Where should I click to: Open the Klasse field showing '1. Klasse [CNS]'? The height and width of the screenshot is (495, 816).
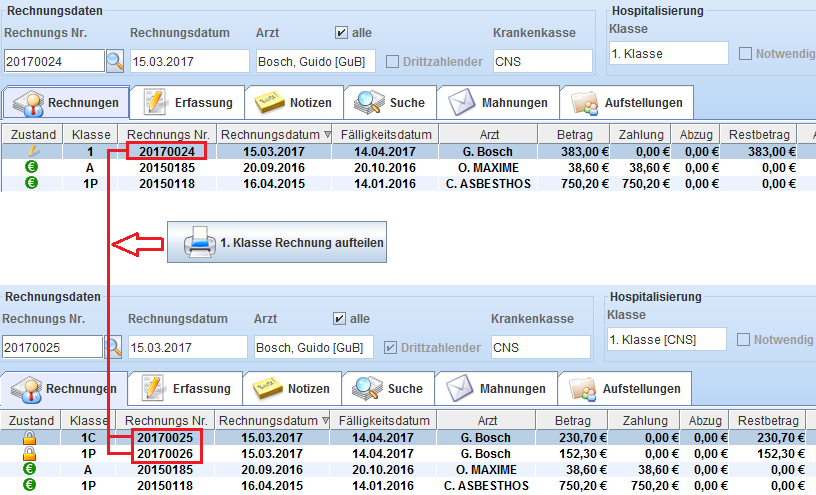[x=666, y=340]
